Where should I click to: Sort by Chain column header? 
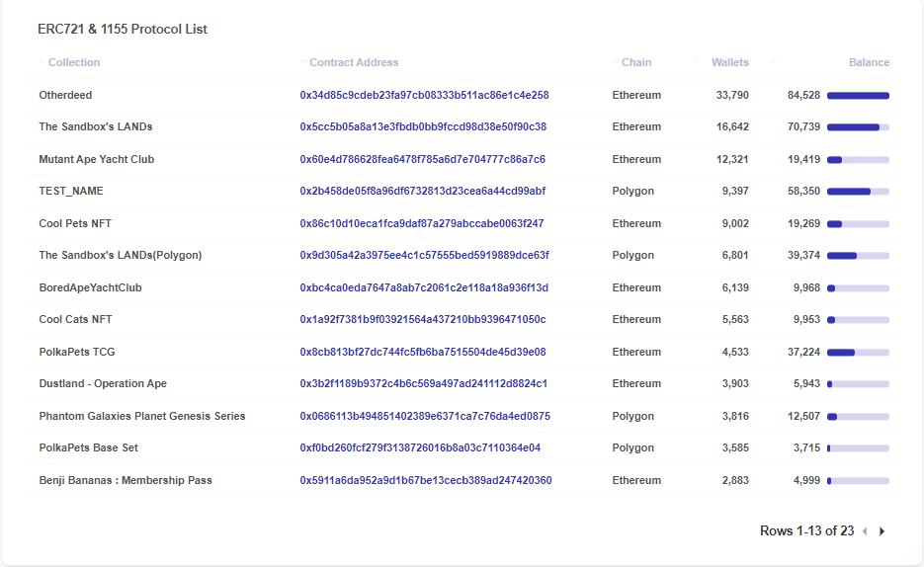(x=636, y=62)
